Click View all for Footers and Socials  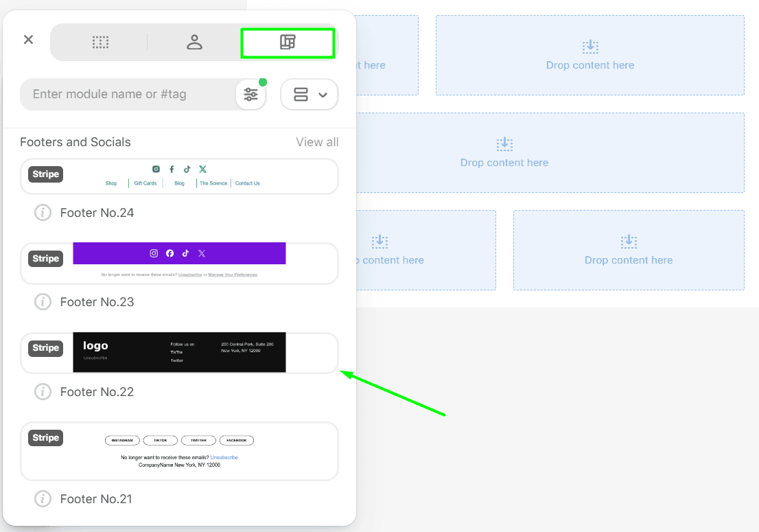(x=317, y=142)
